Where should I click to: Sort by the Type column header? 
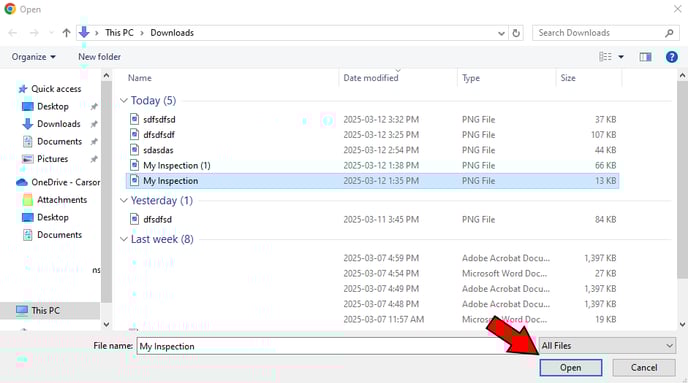coord(471,78)
